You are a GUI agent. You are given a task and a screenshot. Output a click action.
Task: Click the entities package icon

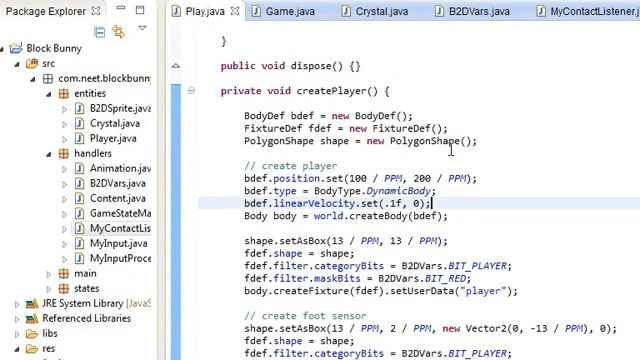[x=64, y=93]
